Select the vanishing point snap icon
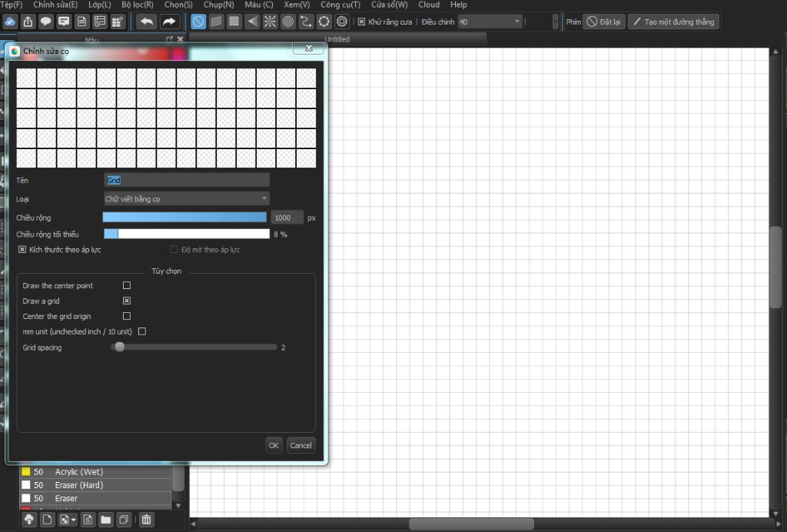The height and width of the screenshot is (532, 787). pos(252,22)
